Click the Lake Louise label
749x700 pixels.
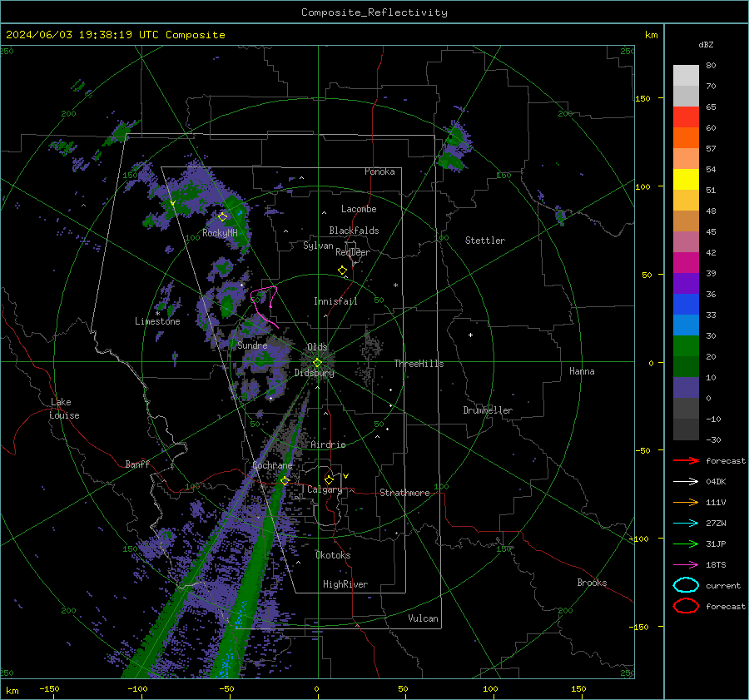(64, 409)
